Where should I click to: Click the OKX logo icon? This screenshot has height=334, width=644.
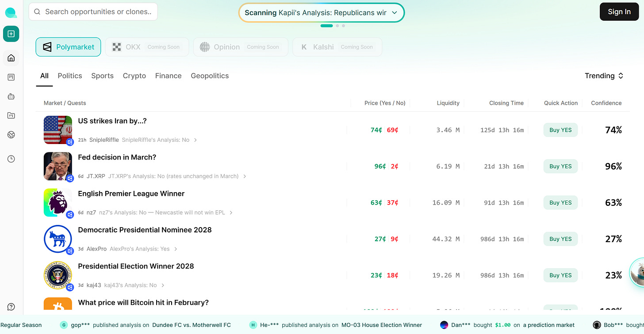click(x=117, y=47)
